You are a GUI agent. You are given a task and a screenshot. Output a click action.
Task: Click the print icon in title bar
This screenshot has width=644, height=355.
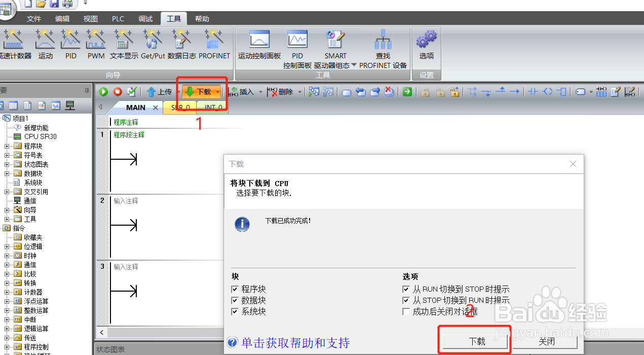point(67,4)
